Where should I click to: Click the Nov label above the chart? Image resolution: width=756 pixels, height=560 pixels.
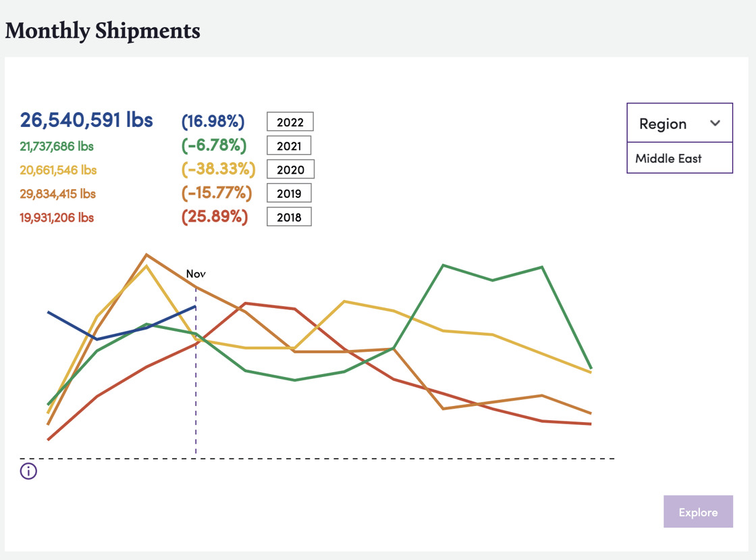[x=196, y=274]
